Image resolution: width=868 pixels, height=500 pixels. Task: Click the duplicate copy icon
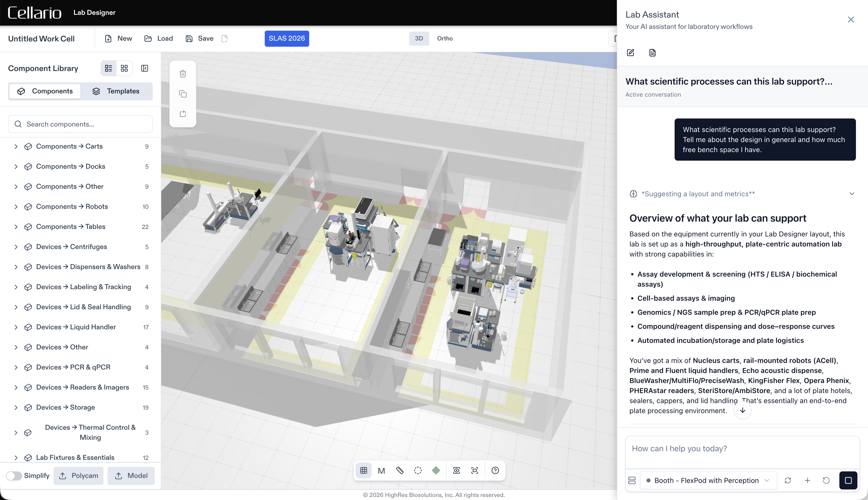183,94
